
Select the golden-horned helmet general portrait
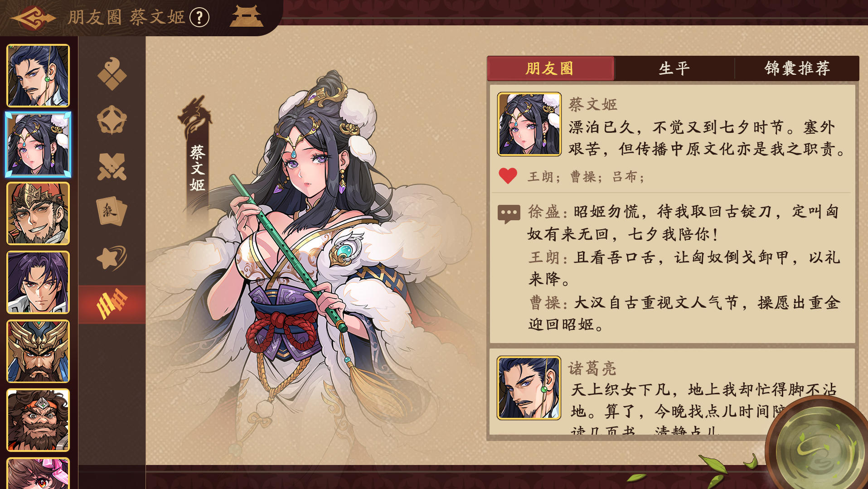click(38, 351)
